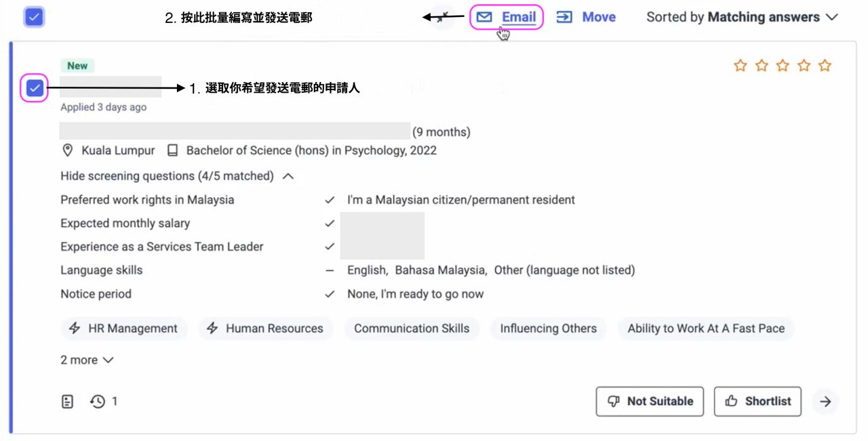Click Move in the top action bar
This screenshot has height=441, width=868.
[586, 18]
